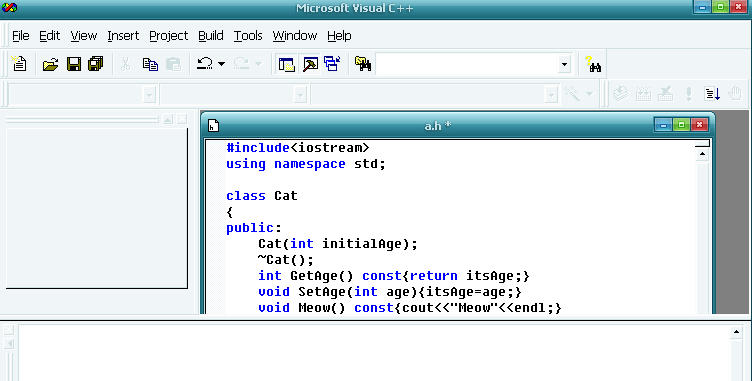Save the file with the floppy icon
This screenshot has height=381, width=752.
(74, 64)
